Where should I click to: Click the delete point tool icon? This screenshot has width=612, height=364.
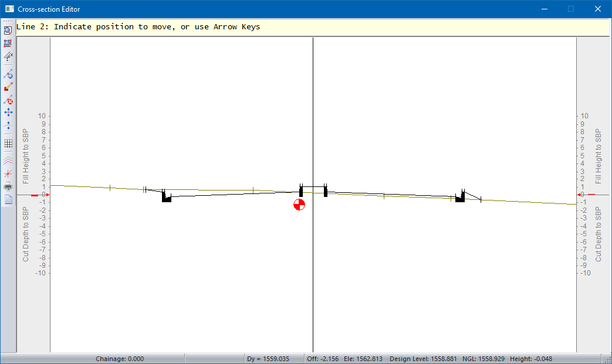pos(8,100)
